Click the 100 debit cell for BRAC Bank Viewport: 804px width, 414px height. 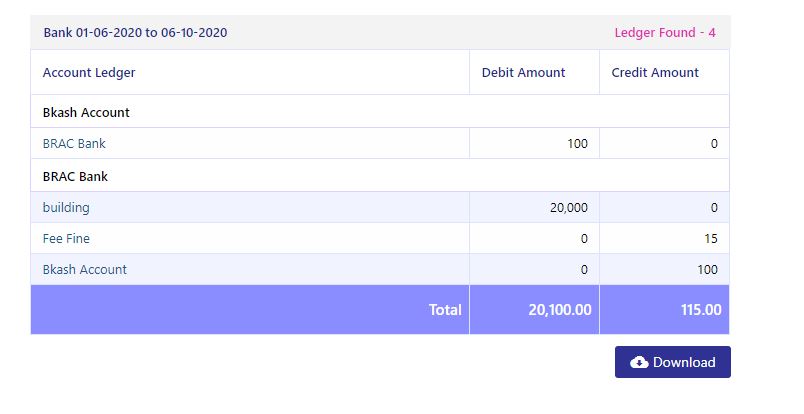coord(577,144)
